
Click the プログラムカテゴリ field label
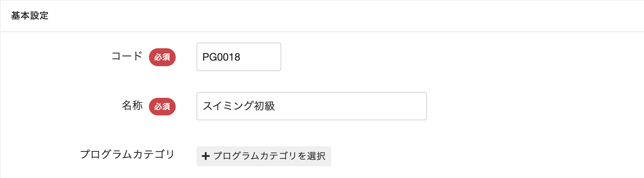tap(127, 154)
